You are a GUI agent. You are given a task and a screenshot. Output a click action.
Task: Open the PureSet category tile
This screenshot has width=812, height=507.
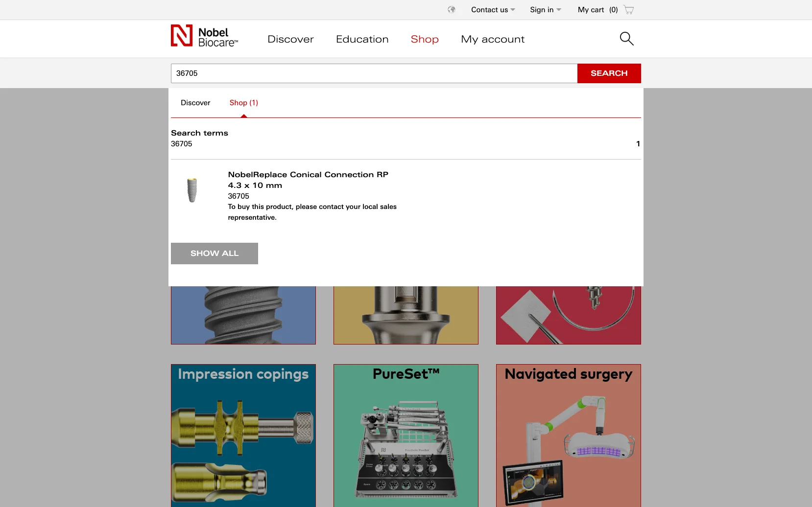pos(406,436)
